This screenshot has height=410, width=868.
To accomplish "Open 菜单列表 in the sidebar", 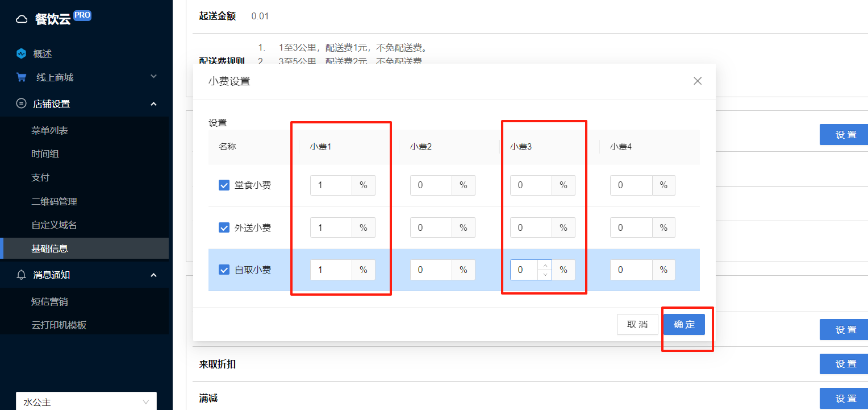I will click(x=49, y=131).
